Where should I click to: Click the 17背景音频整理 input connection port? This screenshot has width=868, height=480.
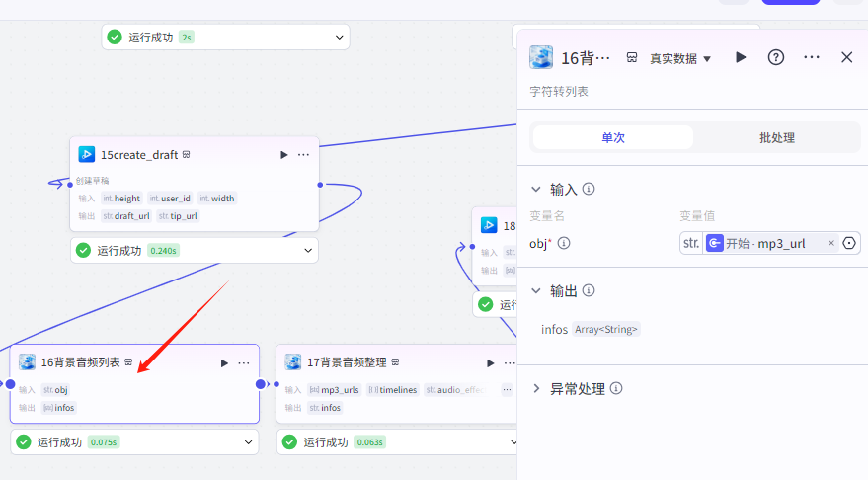276,384
